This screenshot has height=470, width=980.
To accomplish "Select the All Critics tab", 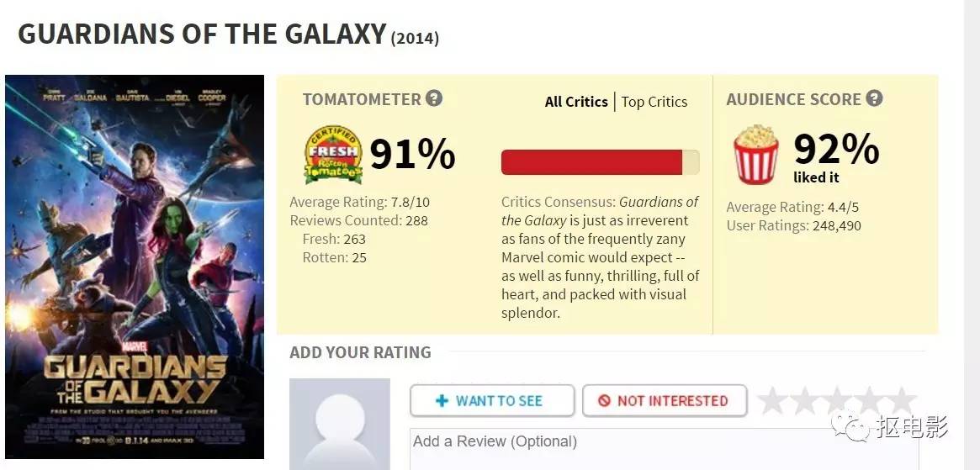I will pyautogui.click(x=576, y=102).
